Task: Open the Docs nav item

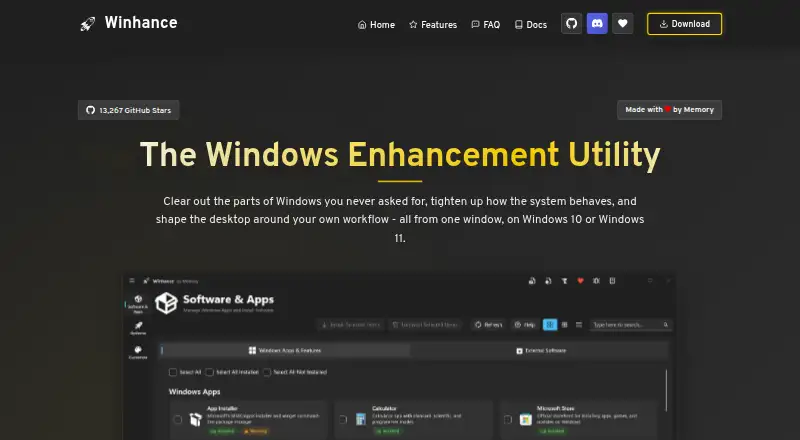Action: tap(531, 25)
